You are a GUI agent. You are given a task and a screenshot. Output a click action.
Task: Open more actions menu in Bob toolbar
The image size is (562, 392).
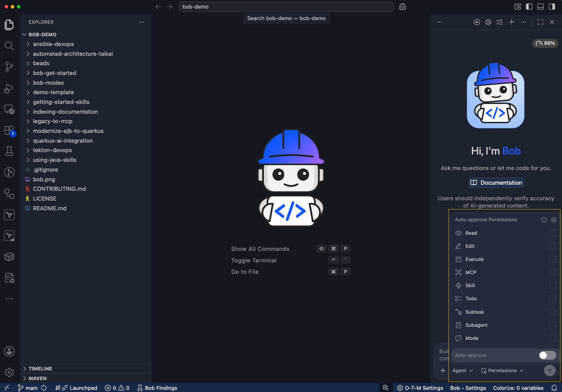coord(523,22)
